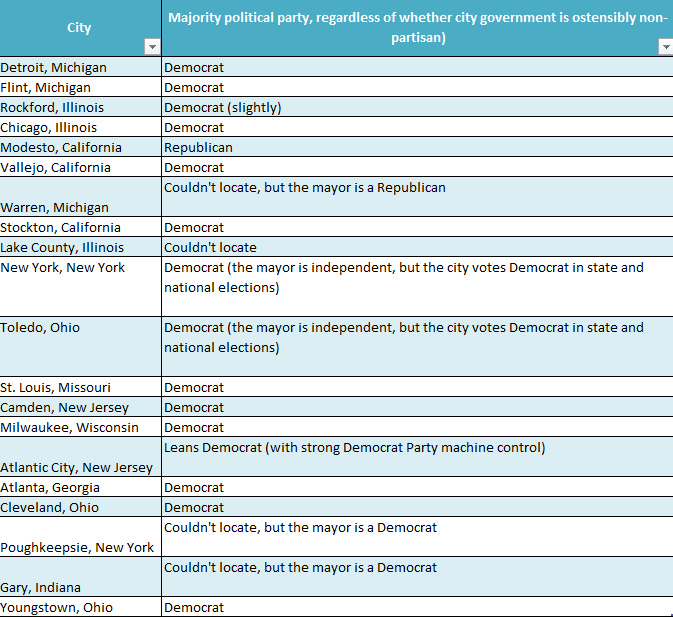
Task: Select the Lake County, Illinois cell
Action: 80,247
